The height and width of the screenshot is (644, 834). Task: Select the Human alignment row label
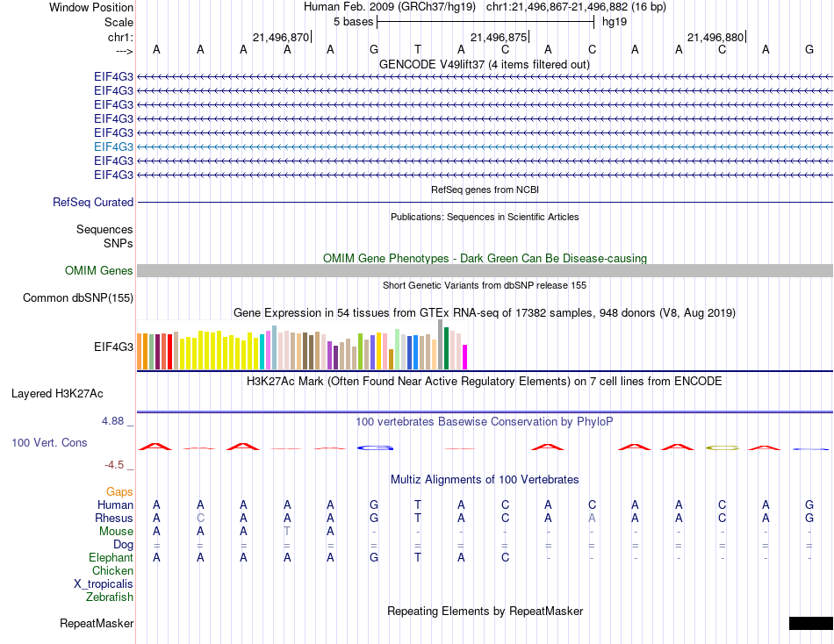[115, 504]
